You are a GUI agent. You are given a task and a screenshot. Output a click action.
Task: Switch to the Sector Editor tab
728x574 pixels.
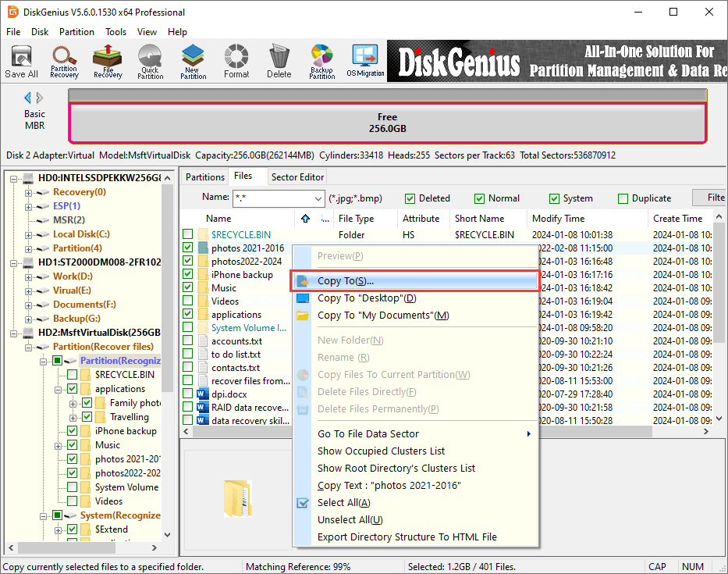[297, 177]
